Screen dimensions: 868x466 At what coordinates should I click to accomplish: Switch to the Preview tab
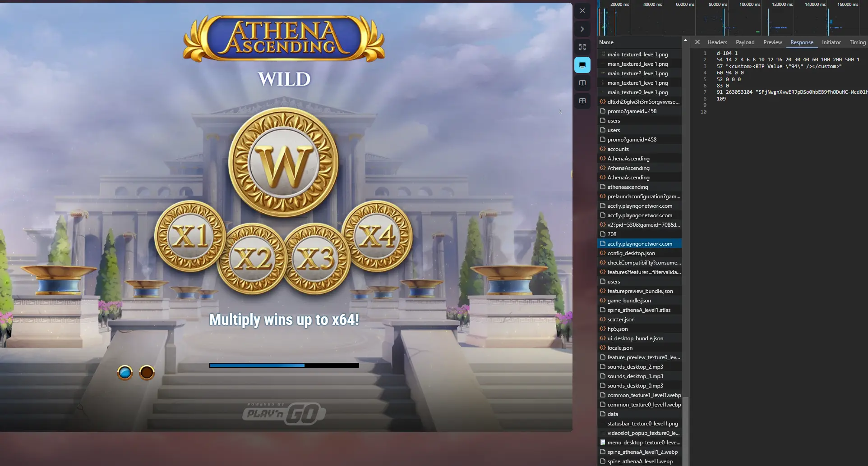[x=772, y=42]
